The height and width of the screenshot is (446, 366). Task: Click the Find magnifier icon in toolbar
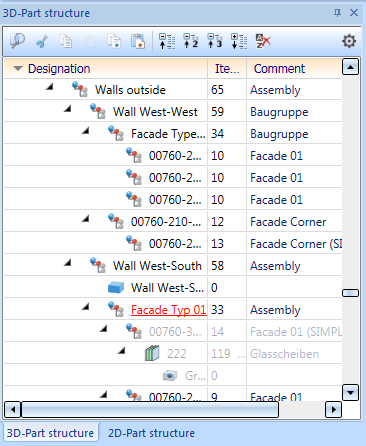(x=17, y=41)
